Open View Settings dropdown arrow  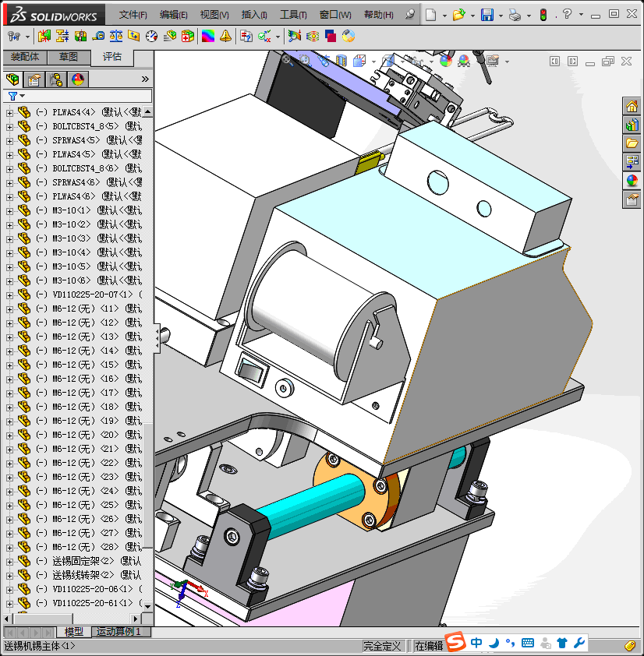pos(507,62)
